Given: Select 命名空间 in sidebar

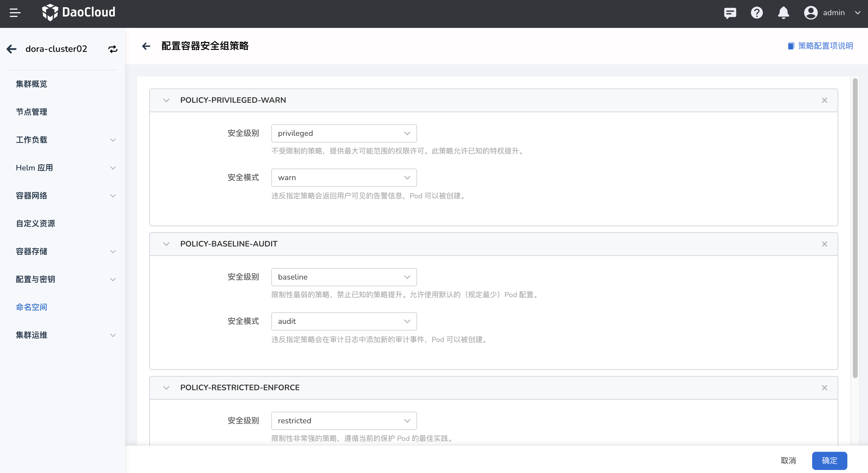Looking at the screenshot, I should (31, 307).
